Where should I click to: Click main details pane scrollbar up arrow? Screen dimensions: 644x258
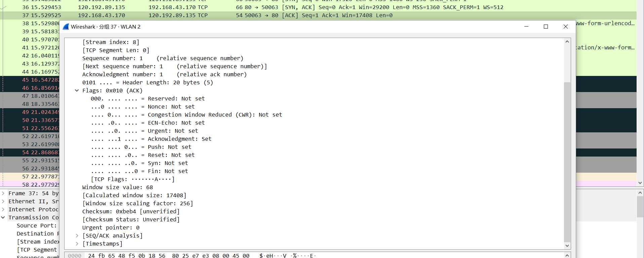pos(640,193)
